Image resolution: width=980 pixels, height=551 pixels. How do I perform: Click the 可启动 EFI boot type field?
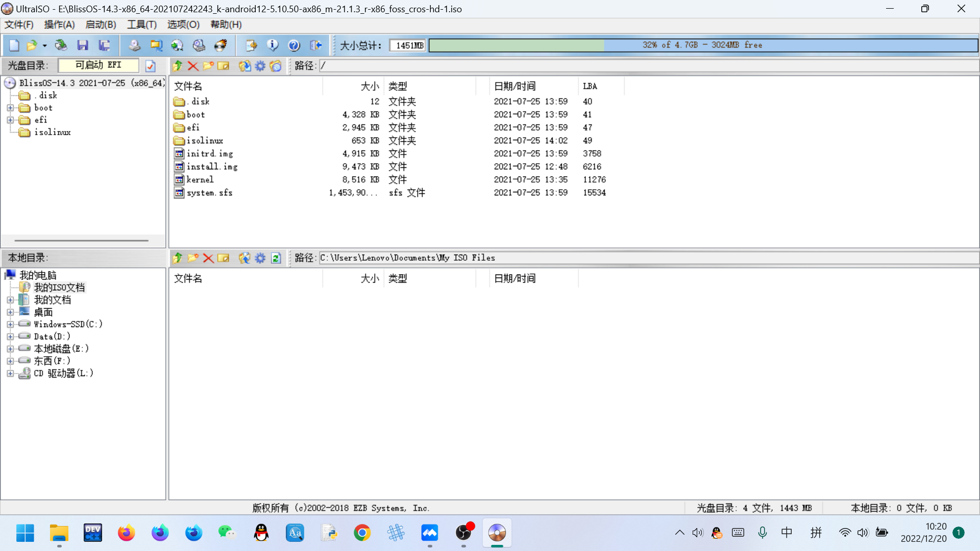click(99, 65)
